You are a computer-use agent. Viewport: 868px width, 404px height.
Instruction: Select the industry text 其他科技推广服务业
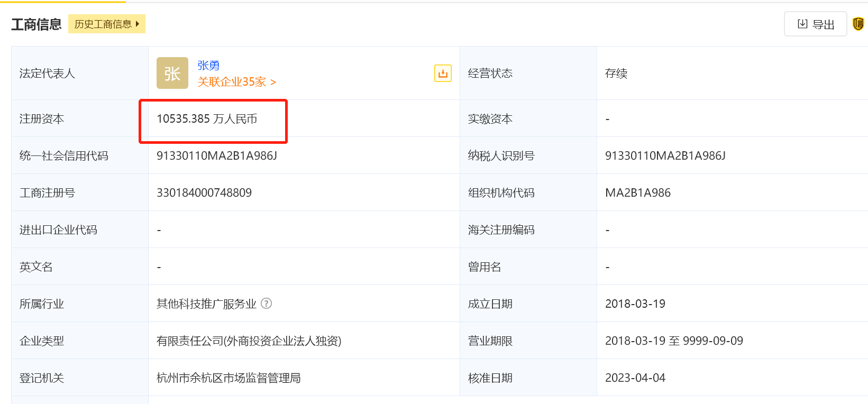coord(206,304)
